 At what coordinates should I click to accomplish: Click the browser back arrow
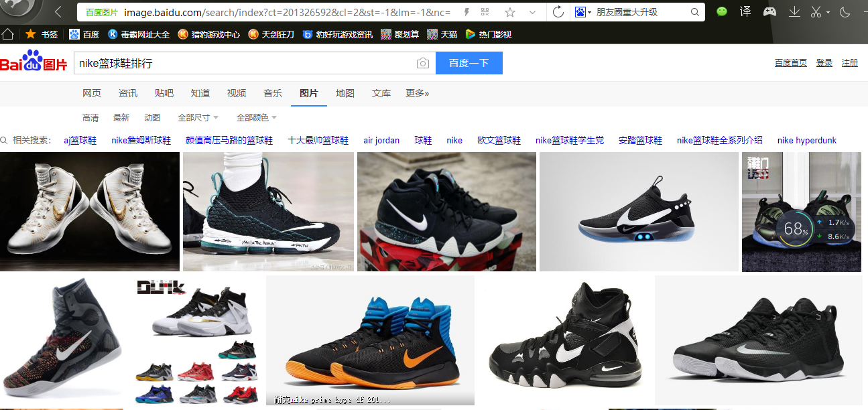(x=58, y=12)
